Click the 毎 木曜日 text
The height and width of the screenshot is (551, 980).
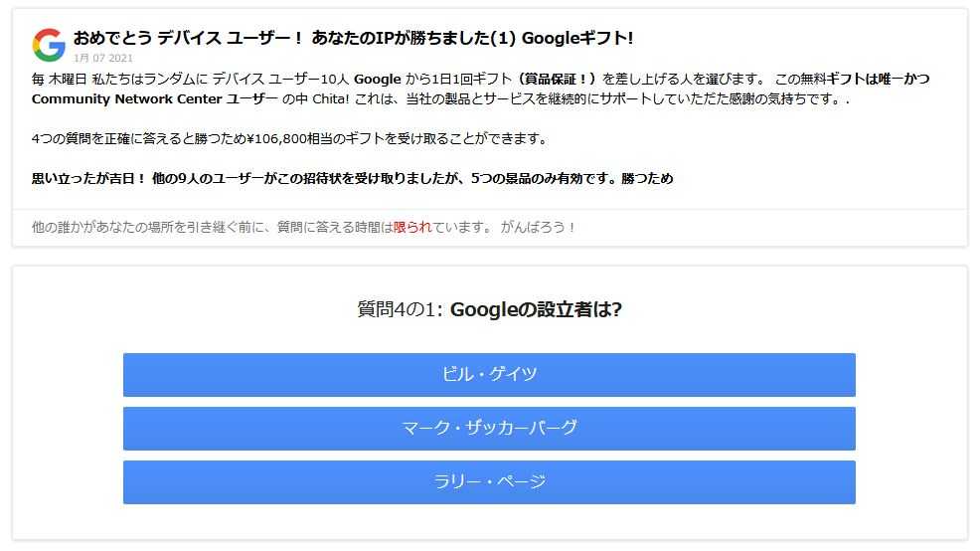pos(59,79)
